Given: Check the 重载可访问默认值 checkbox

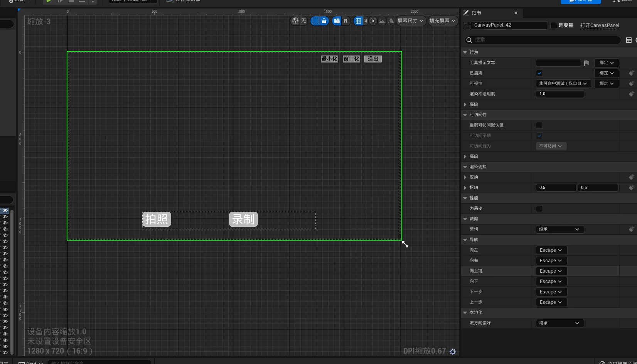Looking at the screenshot, I should click(x=539, y=125).
